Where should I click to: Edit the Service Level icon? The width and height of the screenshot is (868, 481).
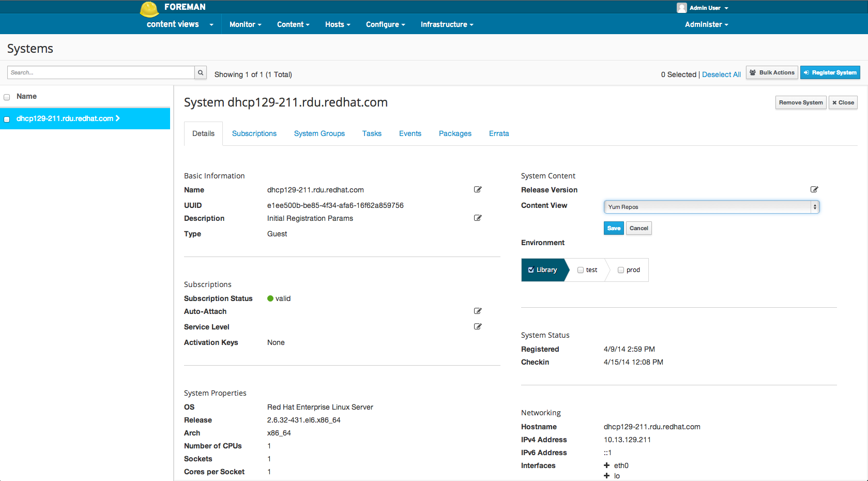click(x=478, y=326)
